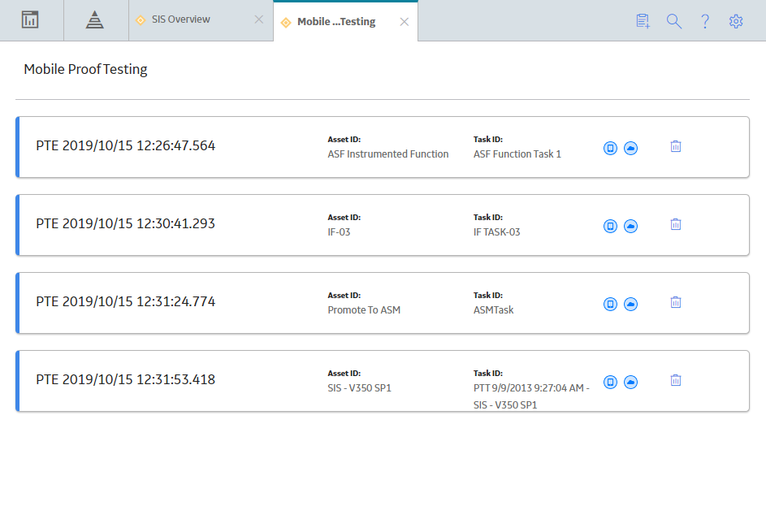This screenshot has width=766, height=532.
Task: Click device icon for ASF Function Task 1
Action: pos(610,148)
